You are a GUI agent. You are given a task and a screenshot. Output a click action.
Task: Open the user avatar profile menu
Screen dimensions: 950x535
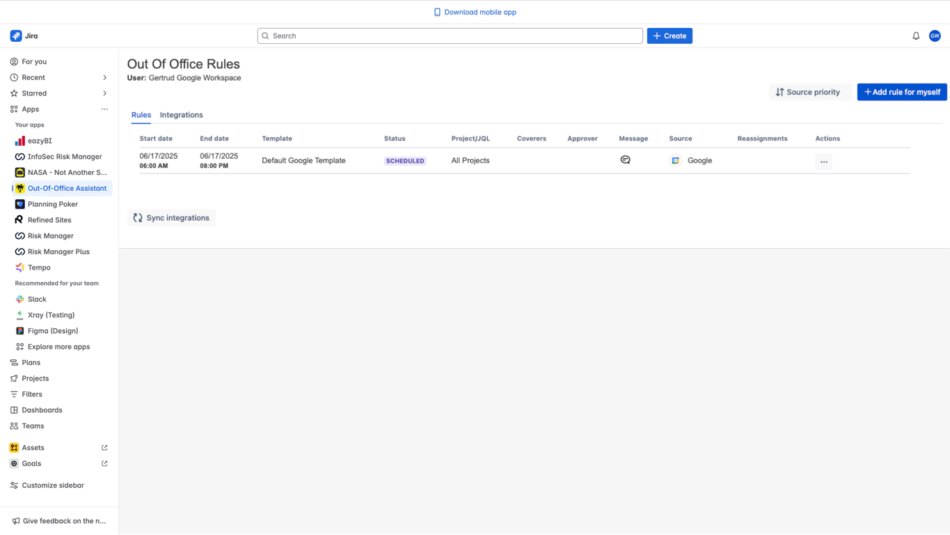pyautogui.click(x=935, y=36)
